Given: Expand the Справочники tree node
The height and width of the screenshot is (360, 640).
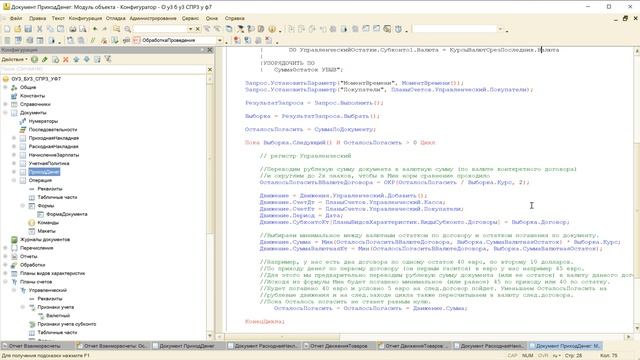Looking at the screenshot, I should tap(5, 104).
